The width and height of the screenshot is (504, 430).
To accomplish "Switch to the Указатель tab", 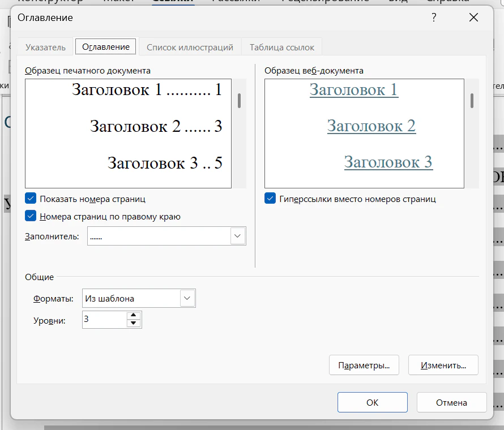I will tap(45, 47).
